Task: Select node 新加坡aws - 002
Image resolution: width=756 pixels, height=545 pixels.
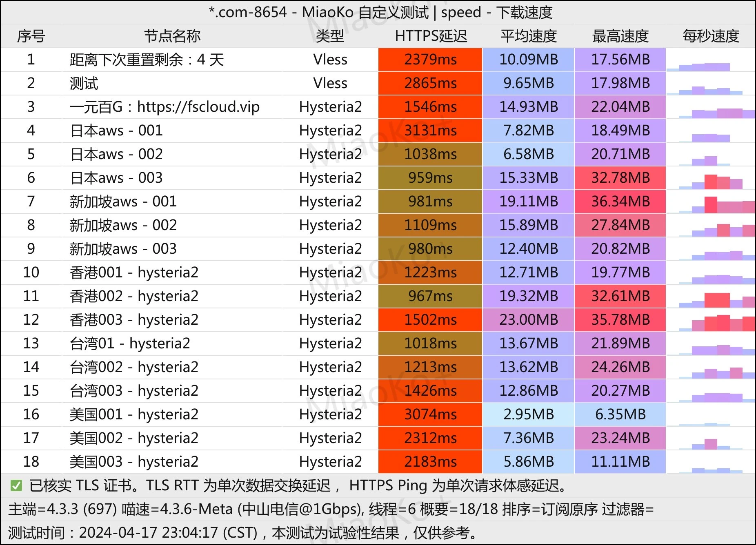Action: (123, 225)
